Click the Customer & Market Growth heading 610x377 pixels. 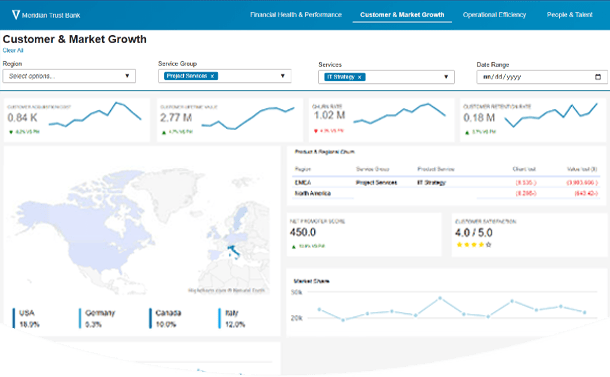[74, 39]
